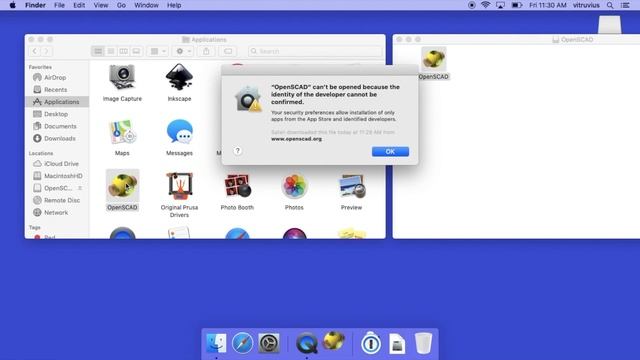Open the Apple menu
This screenshot has height=360, width=640.
tap(12, 5)
